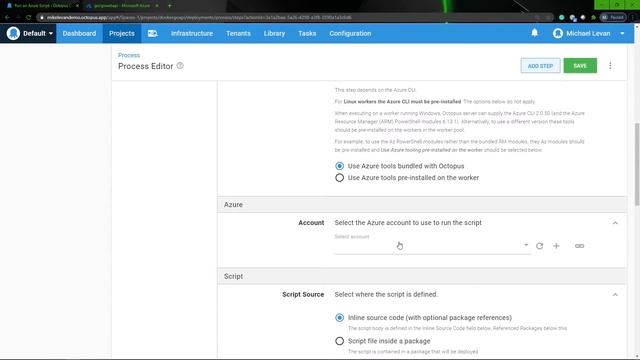
Task: Open the Library section
Action: [x=274, y=33]
